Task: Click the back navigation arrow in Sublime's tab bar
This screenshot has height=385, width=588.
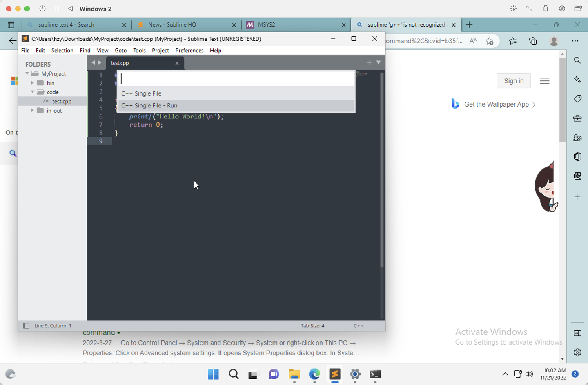Action: pos(93,62)
